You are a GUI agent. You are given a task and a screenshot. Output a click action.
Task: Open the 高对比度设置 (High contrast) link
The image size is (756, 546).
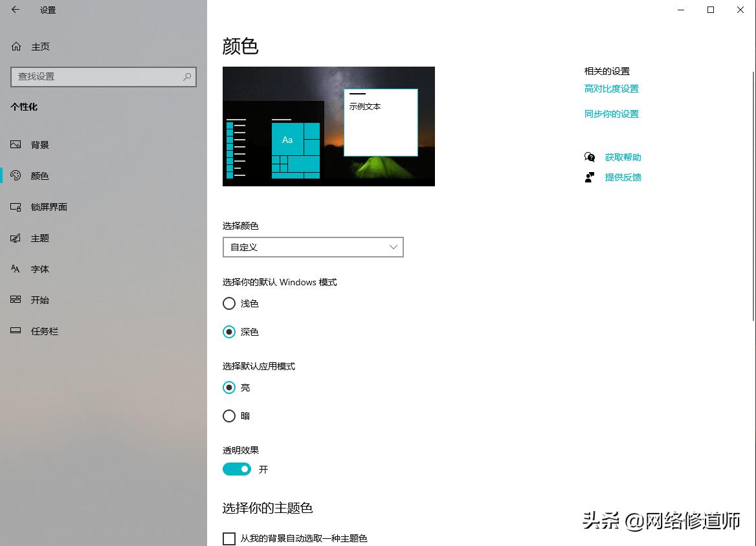point(611,89)
